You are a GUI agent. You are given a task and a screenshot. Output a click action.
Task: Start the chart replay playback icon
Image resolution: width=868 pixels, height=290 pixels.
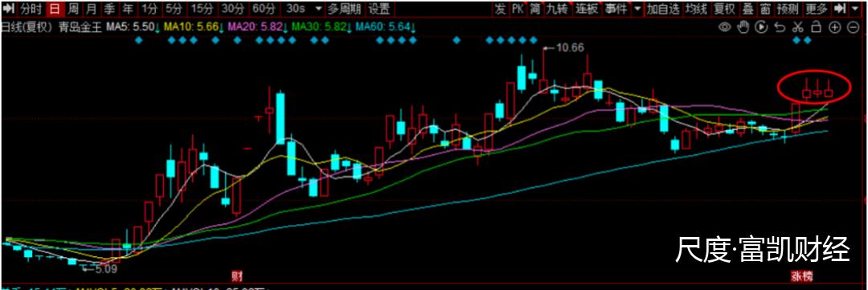point(761,27)
